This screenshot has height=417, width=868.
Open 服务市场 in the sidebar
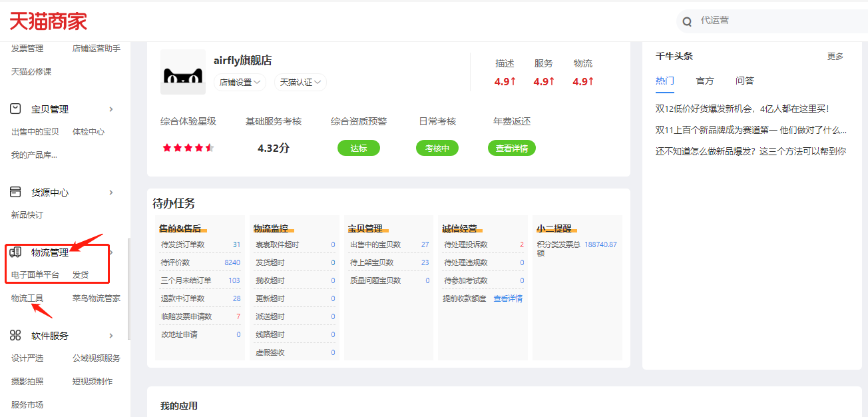pyautogui.click(x=27, y=405)
